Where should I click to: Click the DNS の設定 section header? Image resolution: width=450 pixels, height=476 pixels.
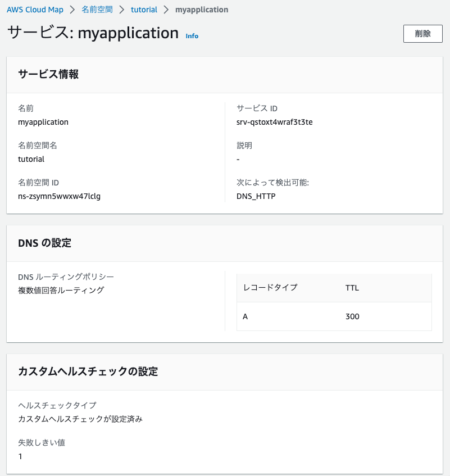tap(44, 243)
